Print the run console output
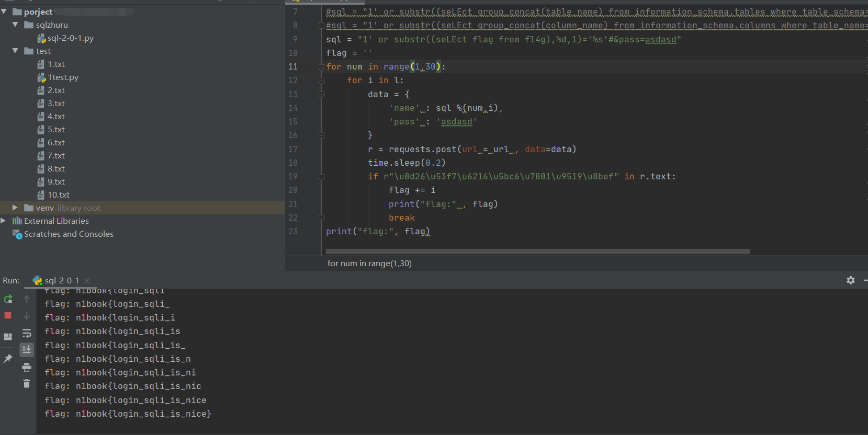The width and height of the screenshot is (868, 435). (x=27, y=367)
